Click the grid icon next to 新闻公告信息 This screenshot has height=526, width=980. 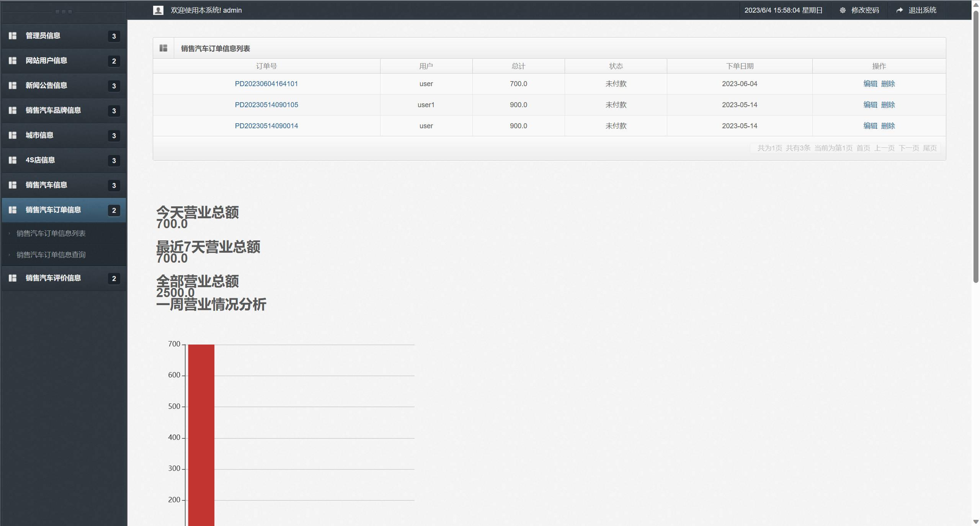[x=13, y=85]
